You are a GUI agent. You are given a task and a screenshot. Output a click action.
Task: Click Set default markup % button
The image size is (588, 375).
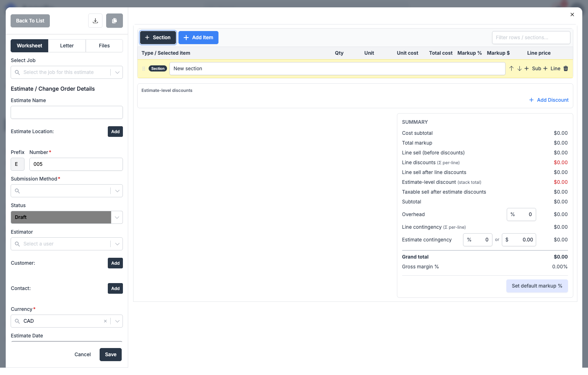coord(537,286)
